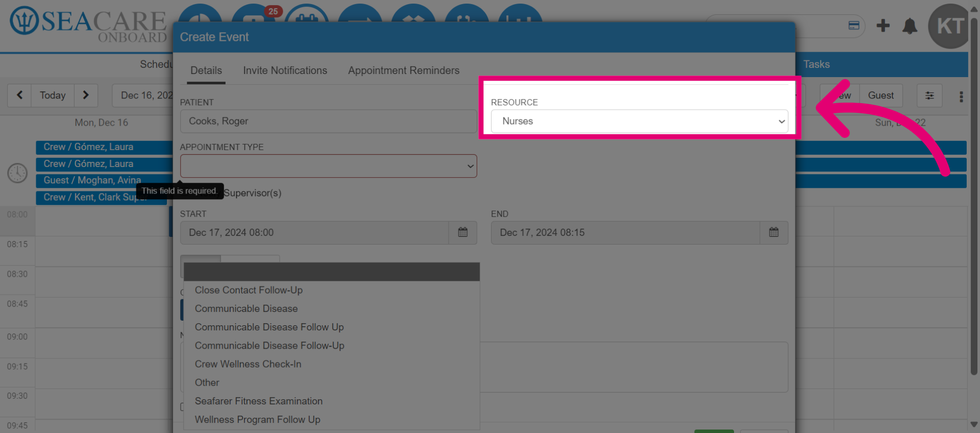Open Appointment Reminders tab
Viewport: 980px width, 433px height.
click(x=404, y=70)
